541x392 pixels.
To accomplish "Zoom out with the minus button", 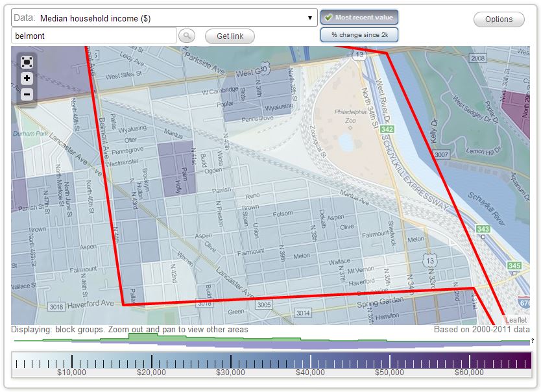I will [x=27, y=95].
